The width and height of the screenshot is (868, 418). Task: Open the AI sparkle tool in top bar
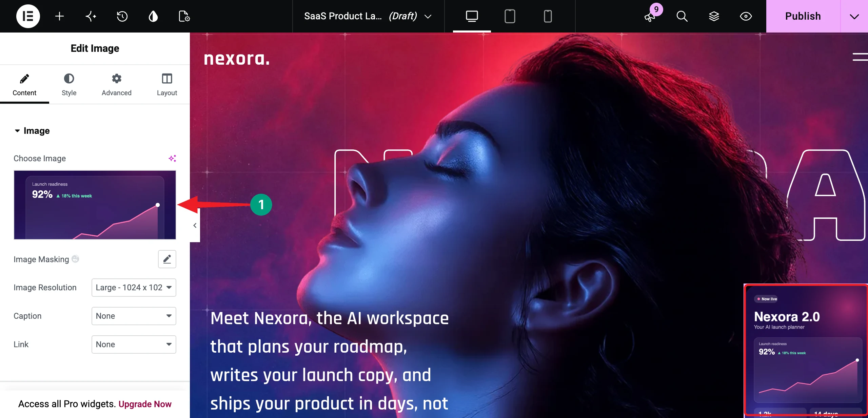91,16
